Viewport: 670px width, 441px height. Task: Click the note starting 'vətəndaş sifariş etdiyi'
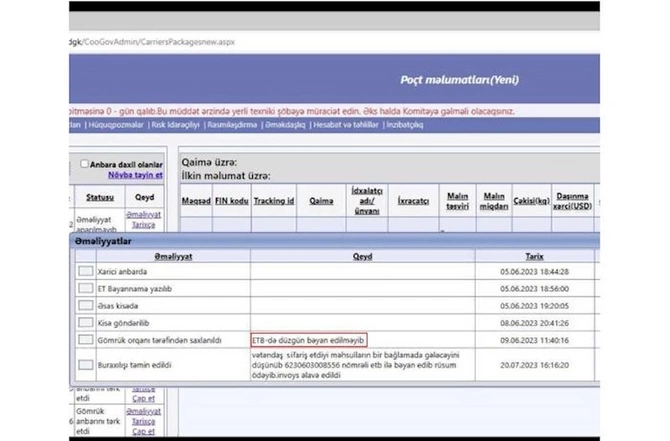[x=356, y=365]
